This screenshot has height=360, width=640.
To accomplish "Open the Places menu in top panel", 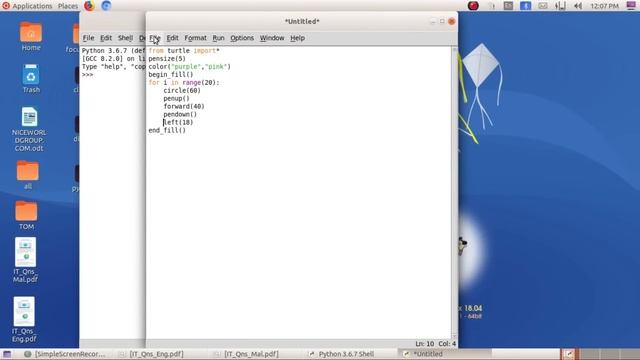I will click(68, 6).
